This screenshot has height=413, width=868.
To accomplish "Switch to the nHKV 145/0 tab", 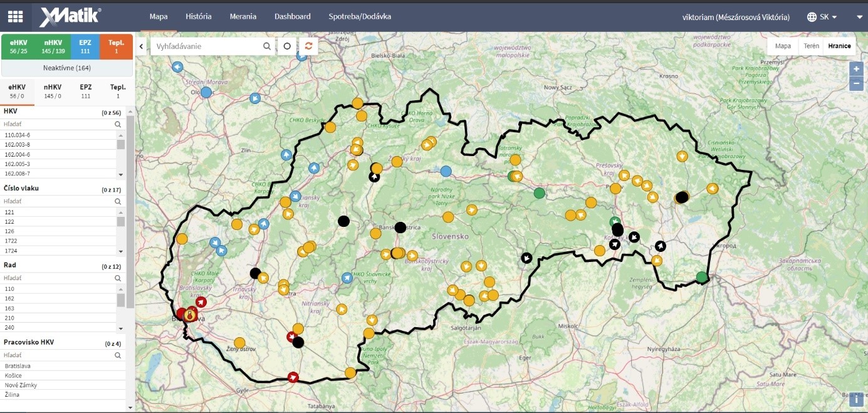I will (53, 91).
